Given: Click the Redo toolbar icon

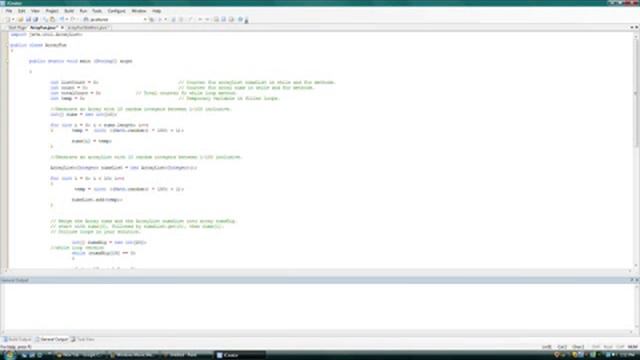Looking at the screenshot, I should pos(73,20).
